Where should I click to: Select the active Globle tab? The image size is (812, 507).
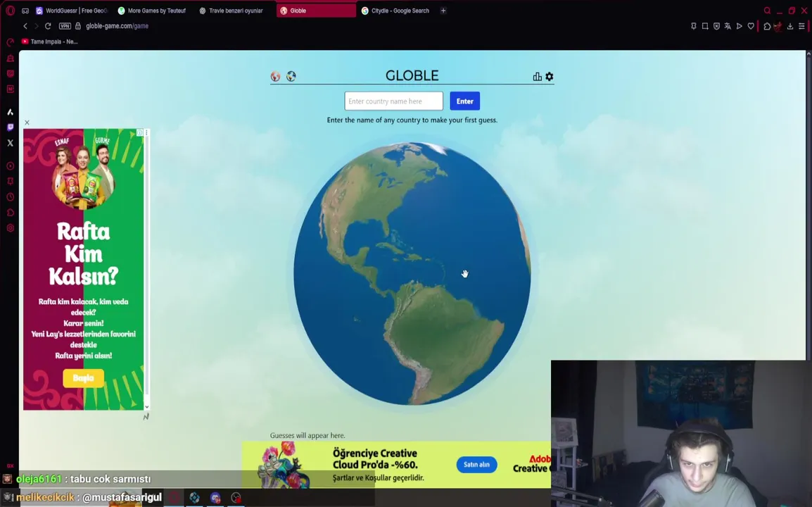[x=316, y=11]
